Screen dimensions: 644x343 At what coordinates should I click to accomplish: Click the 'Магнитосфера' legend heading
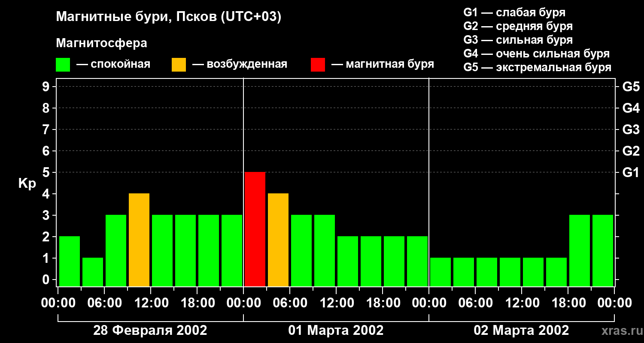click(x=101, y=43)
